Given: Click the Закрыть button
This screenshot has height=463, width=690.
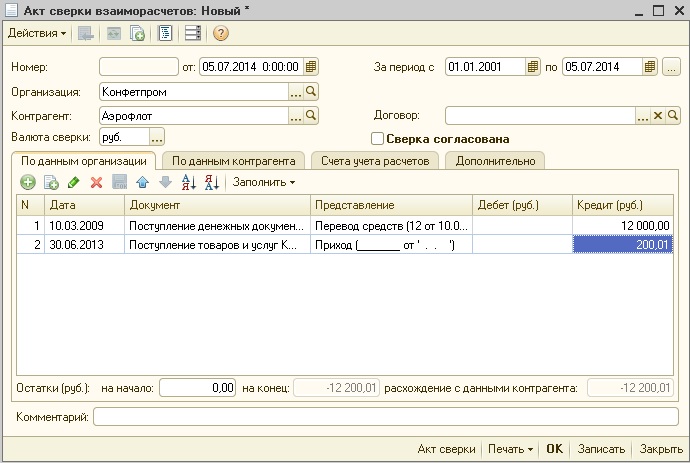Looking at the screenshot, I should pyautogui.click(x=661, y=449).
